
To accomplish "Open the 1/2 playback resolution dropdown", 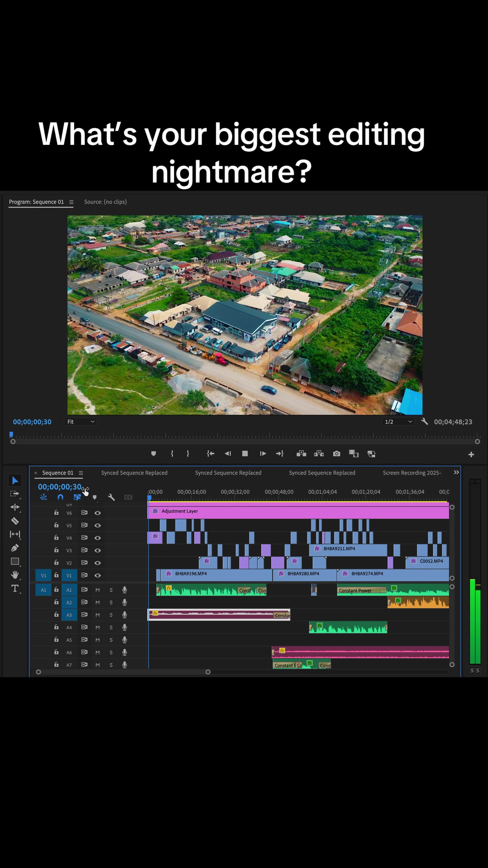I will (399, 422).
